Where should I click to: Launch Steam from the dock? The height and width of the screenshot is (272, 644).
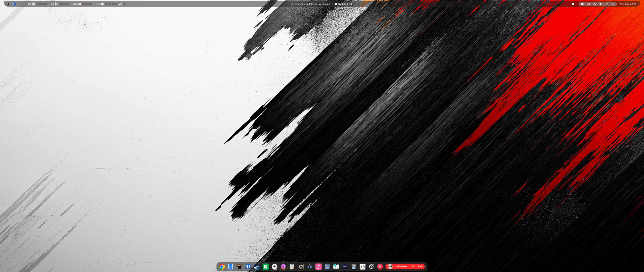point(257,267)
